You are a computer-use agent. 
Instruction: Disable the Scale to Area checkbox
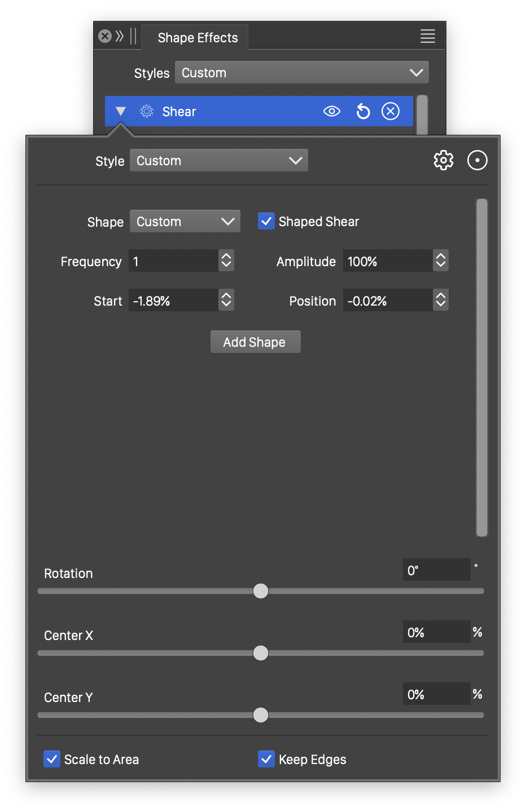52,759
